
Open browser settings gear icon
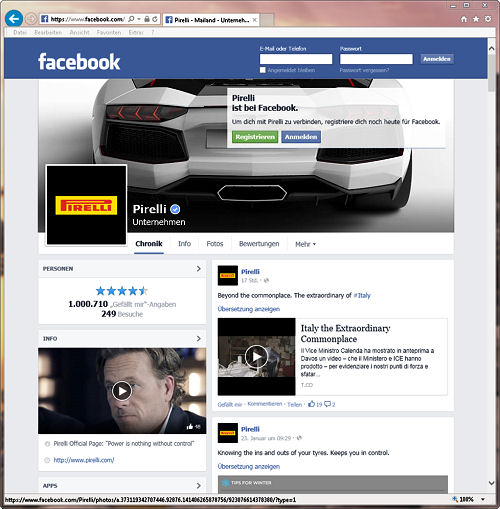click(488, 19)
